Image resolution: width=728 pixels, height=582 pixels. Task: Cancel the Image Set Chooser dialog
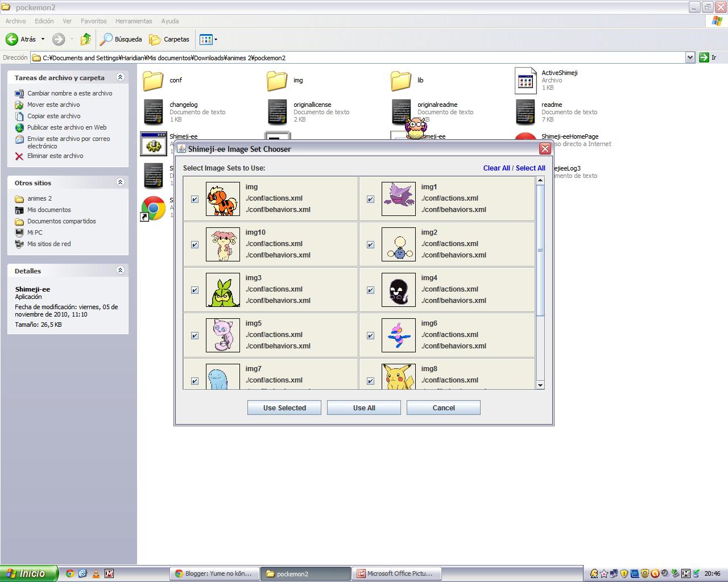pyautogui.click(x=444, y=408)
